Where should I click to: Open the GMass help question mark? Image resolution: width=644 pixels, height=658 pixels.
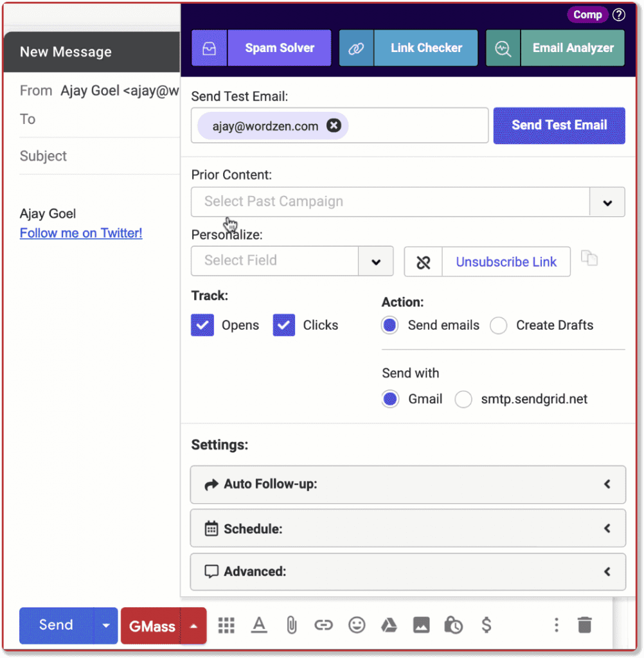(618, 15)
